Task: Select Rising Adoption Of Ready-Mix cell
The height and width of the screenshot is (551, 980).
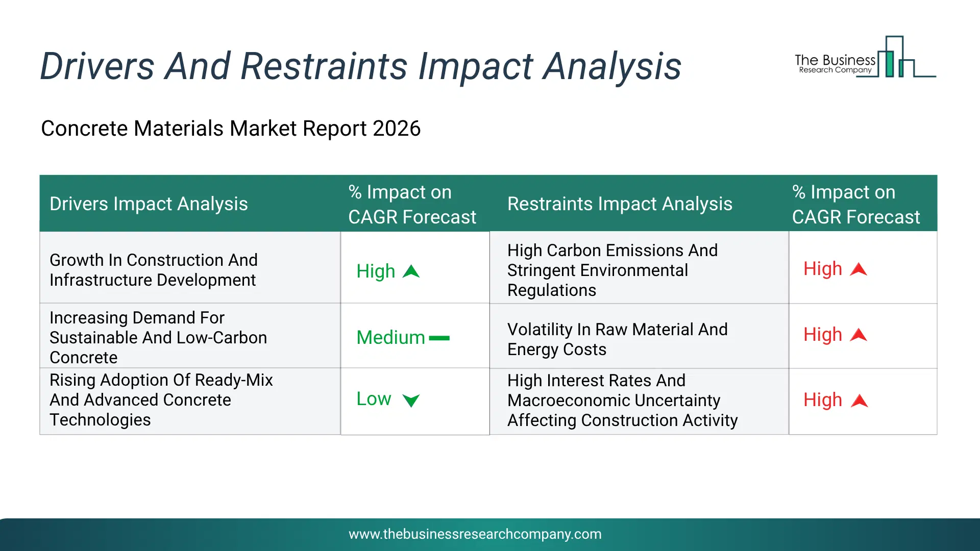Action: 190,402
